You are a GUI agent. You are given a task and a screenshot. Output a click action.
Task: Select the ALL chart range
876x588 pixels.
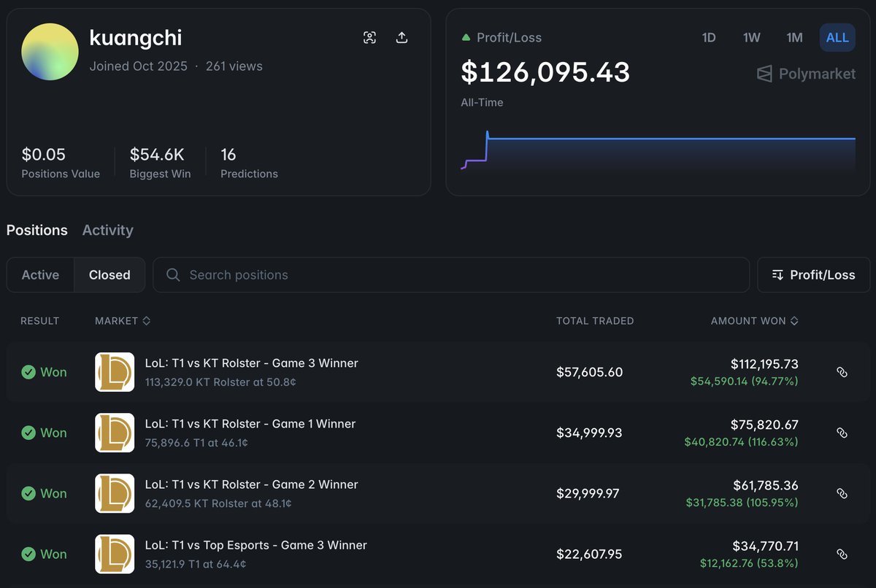837,37
